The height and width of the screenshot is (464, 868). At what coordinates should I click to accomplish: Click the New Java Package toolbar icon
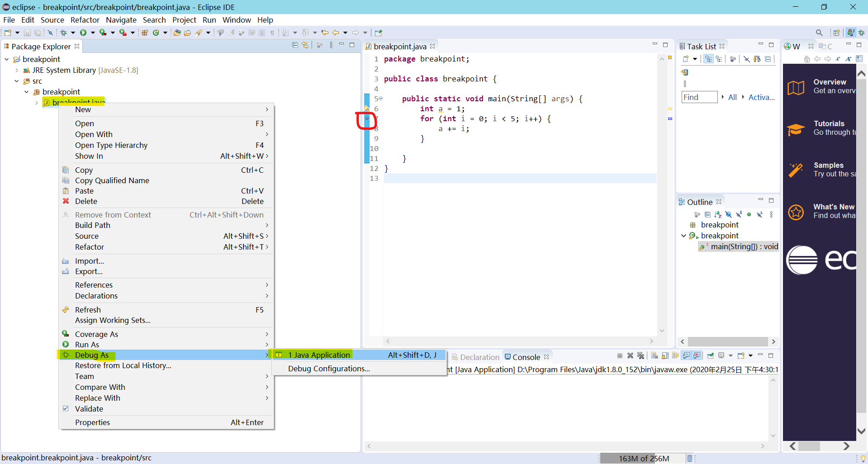click(x=145, y=33)
